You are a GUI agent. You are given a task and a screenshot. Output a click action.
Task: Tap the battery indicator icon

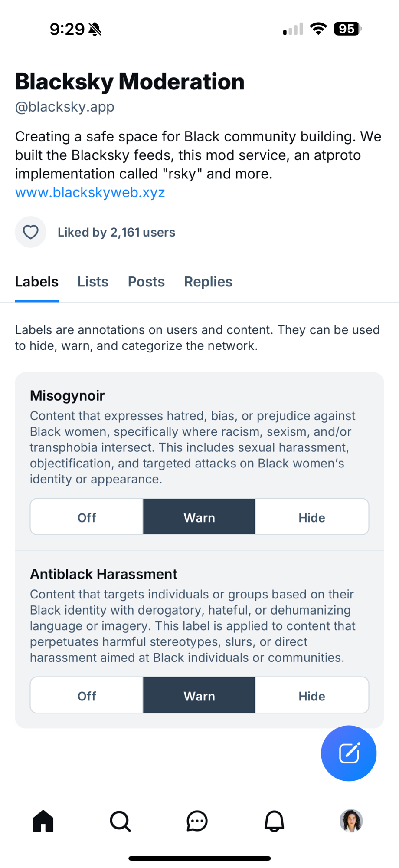(x=347, y=29)
